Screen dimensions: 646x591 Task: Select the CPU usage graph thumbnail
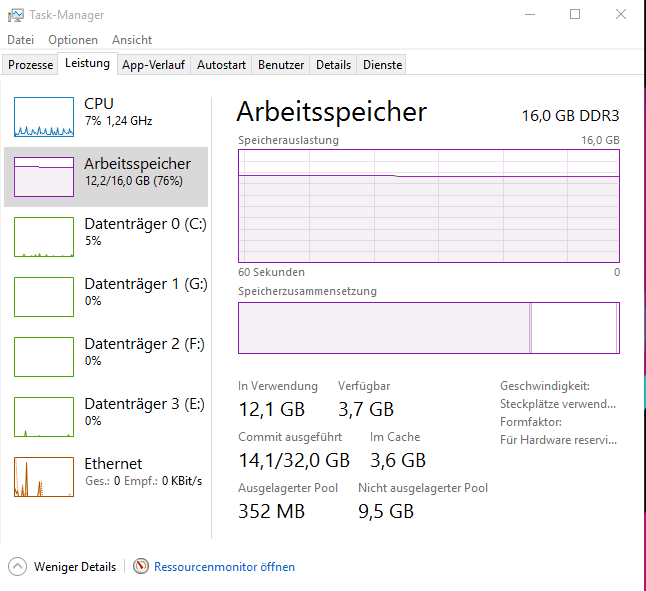[44, 117]
